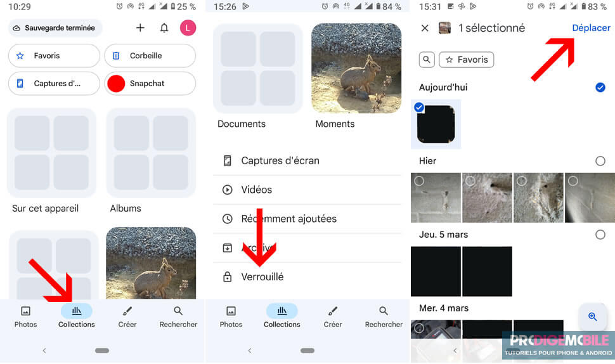Tap the phone icon beside Captures d'écran
The image size is (615, 364).
click(228, 161)
